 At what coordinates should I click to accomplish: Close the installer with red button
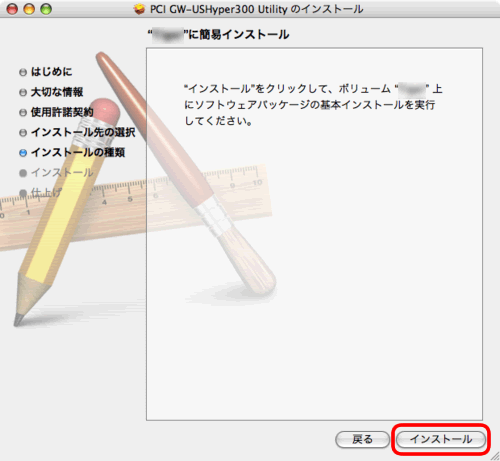(x=12, y=9)
